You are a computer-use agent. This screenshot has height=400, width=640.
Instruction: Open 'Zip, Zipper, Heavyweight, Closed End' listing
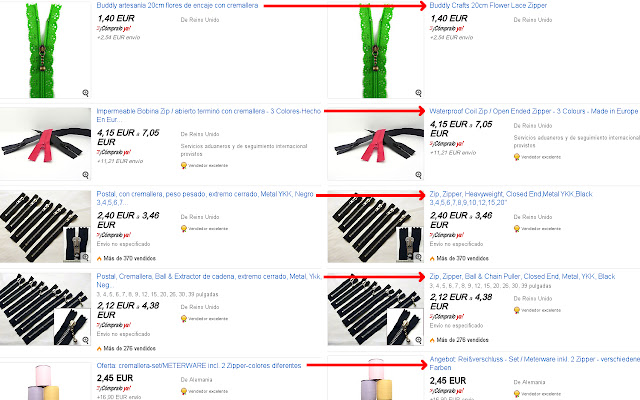pos(511,198)
